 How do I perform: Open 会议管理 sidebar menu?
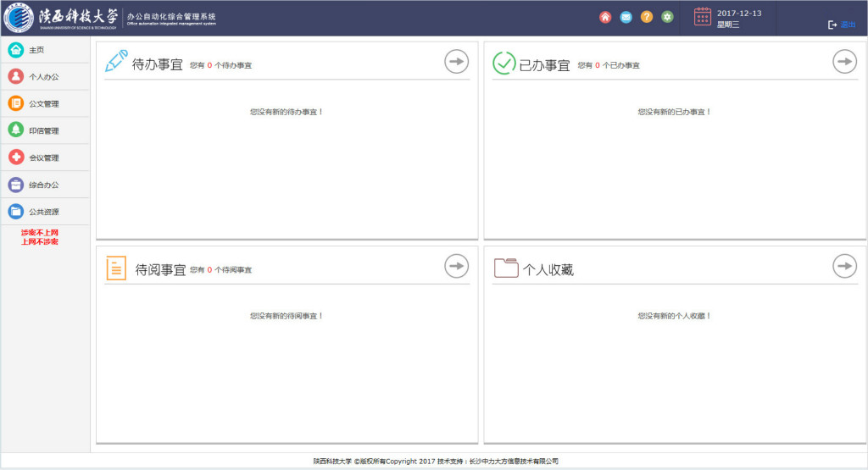(43, 158)
